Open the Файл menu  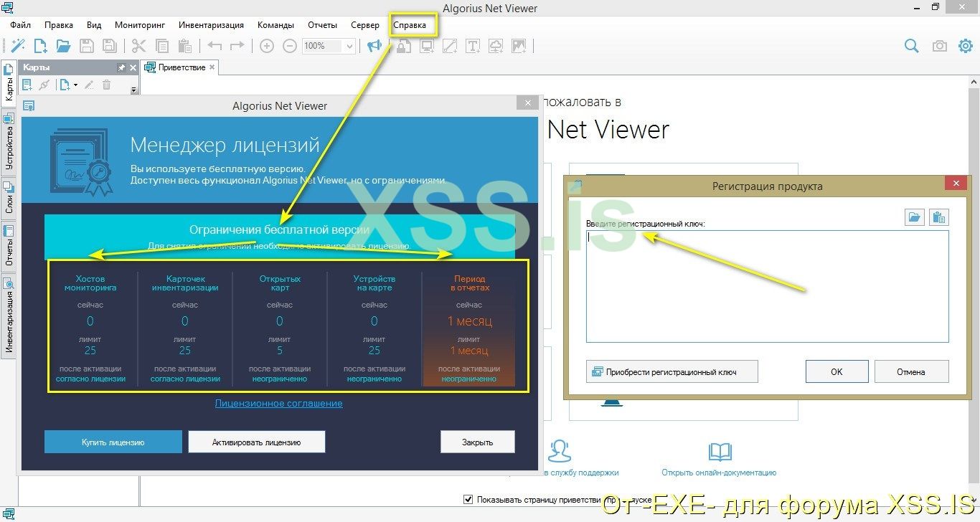pyautogui.click(x=20, y=25)
